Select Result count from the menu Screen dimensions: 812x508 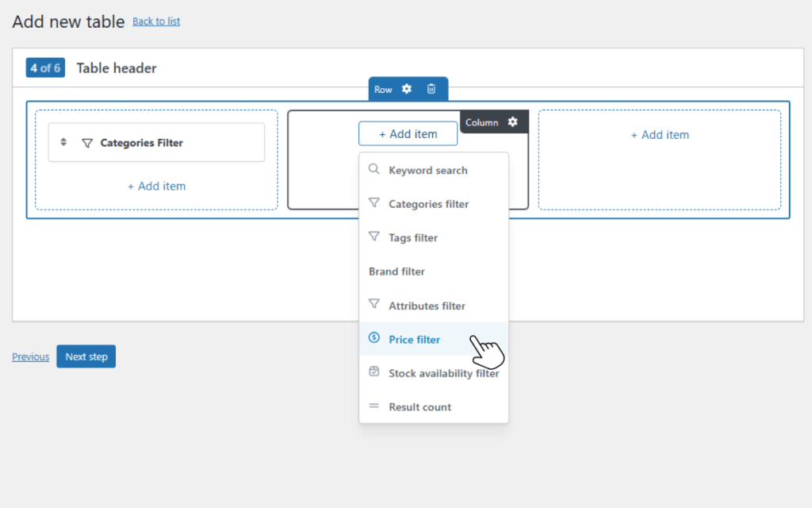(x=419, y=407)
